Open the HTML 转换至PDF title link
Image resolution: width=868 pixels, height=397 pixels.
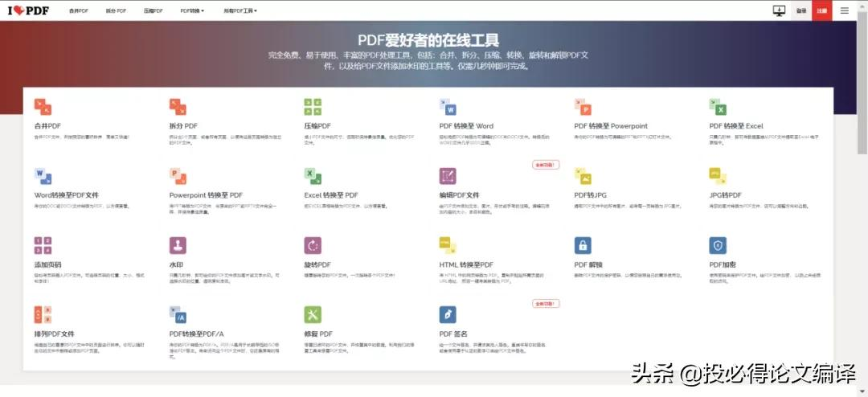(x=466, y=264)
